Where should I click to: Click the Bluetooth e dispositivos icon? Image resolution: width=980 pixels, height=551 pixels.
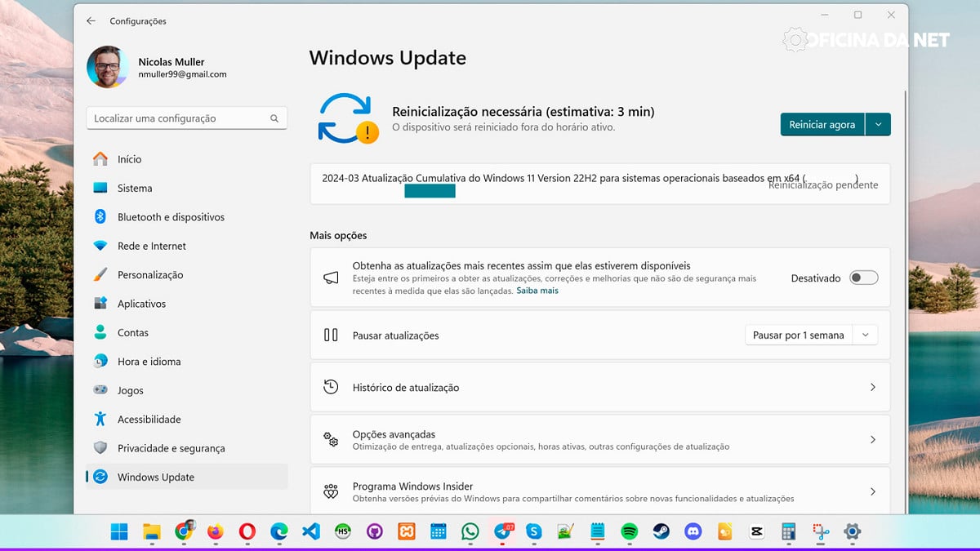click(100, 217)
